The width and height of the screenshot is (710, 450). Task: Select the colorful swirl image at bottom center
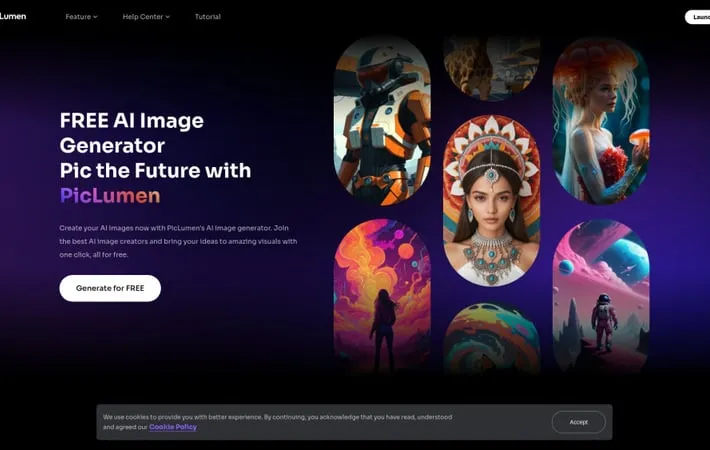491,340
